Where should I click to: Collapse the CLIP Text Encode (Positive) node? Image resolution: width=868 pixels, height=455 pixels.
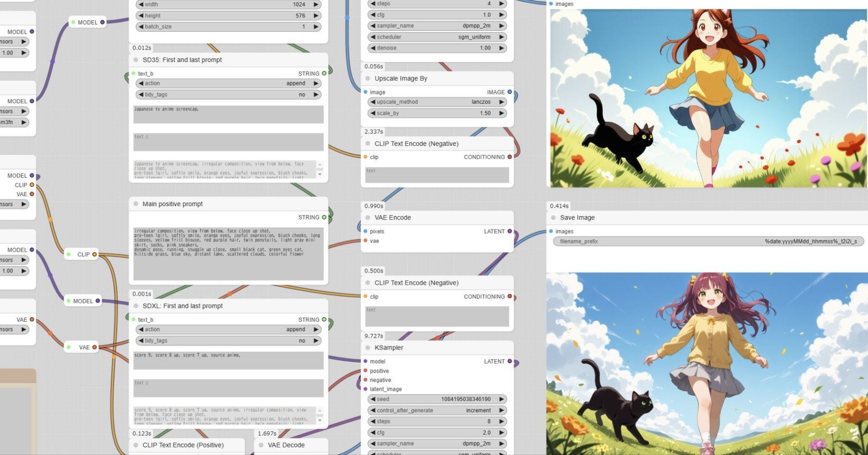click(136, 445)
